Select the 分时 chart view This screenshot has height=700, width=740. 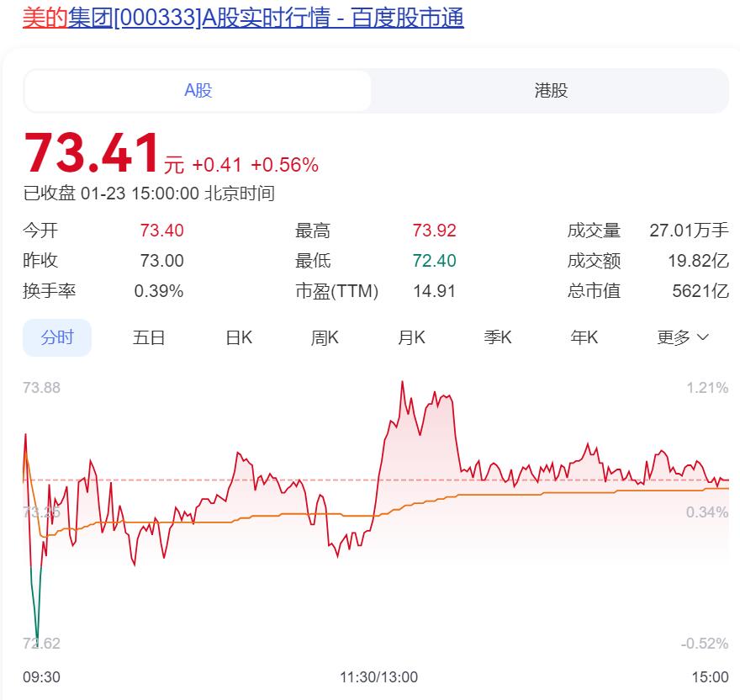[x=57, y=337]
